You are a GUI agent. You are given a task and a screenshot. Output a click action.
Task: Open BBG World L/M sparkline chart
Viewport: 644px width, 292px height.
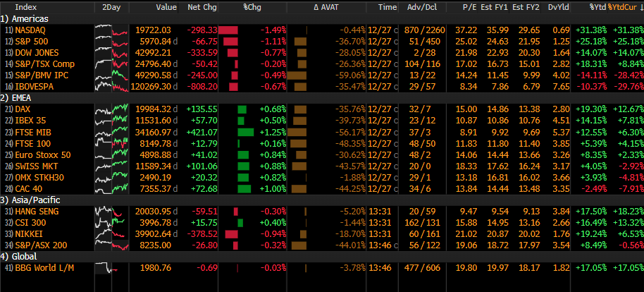pos(112,268)
